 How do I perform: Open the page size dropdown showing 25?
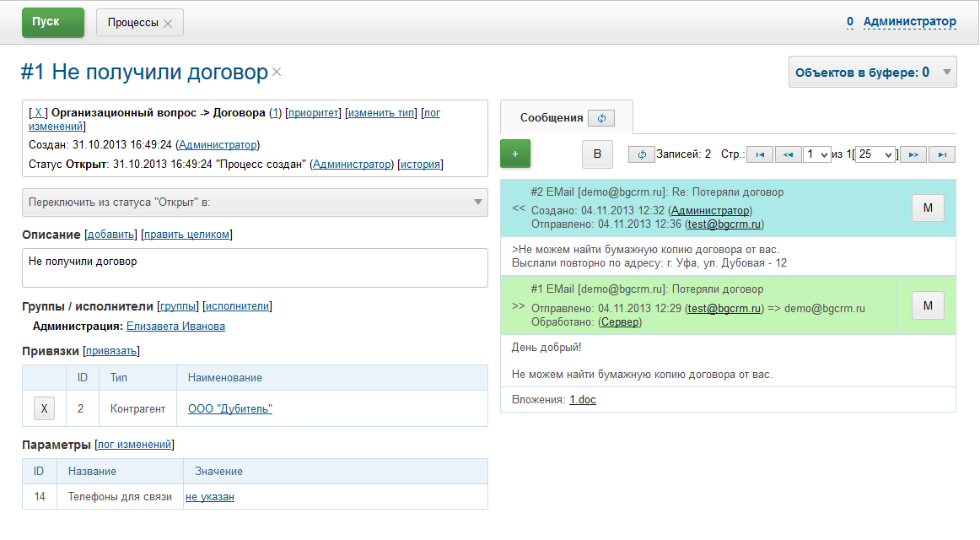[x=875, y=154]
